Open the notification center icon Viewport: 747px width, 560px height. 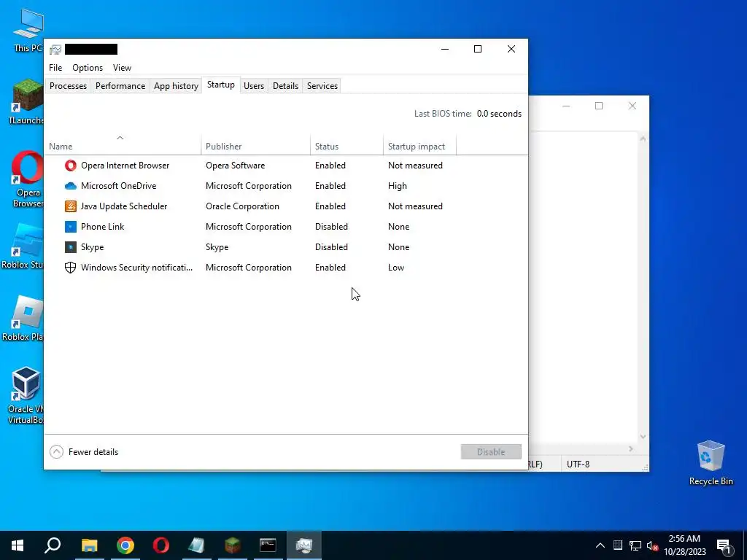pos(724,546)
